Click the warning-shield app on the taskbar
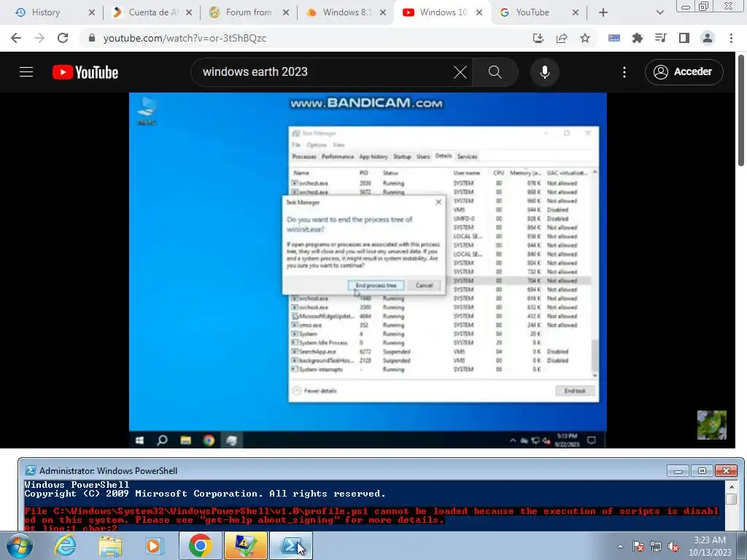 pos(246,545)
